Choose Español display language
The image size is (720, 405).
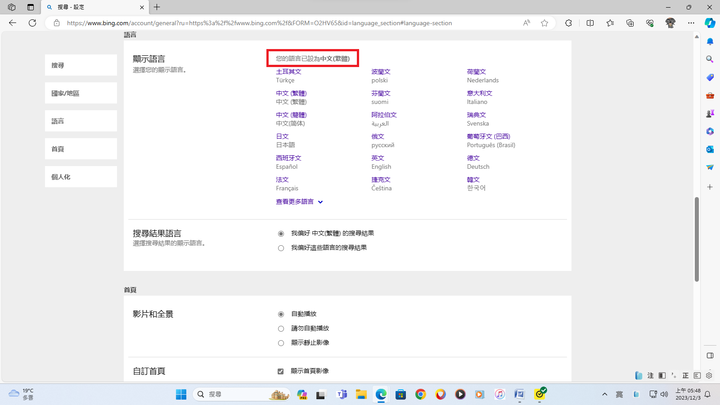(288, 158)
